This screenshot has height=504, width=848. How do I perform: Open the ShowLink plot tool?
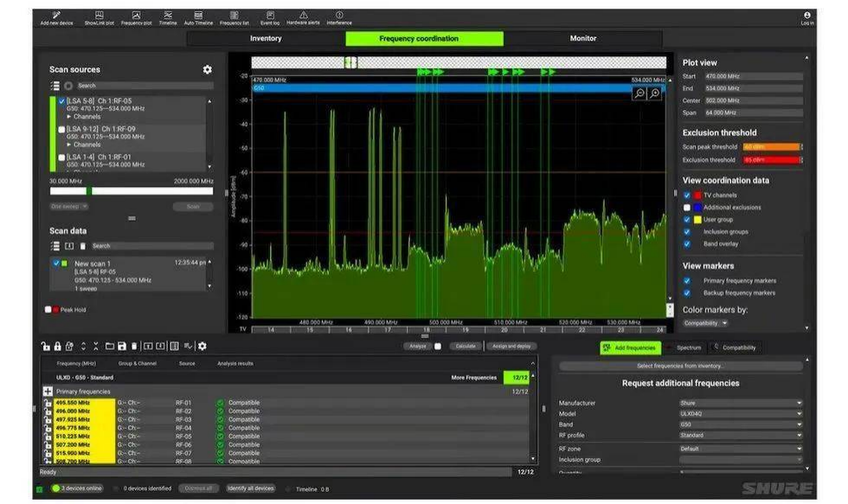(99, 18)
